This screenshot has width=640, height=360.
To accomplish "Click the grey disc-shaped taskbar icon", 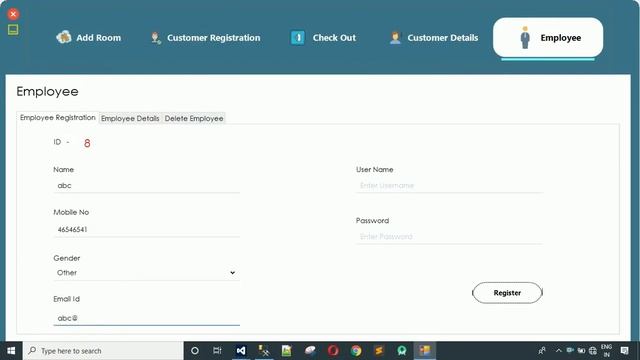I will [x=310, y=351].
